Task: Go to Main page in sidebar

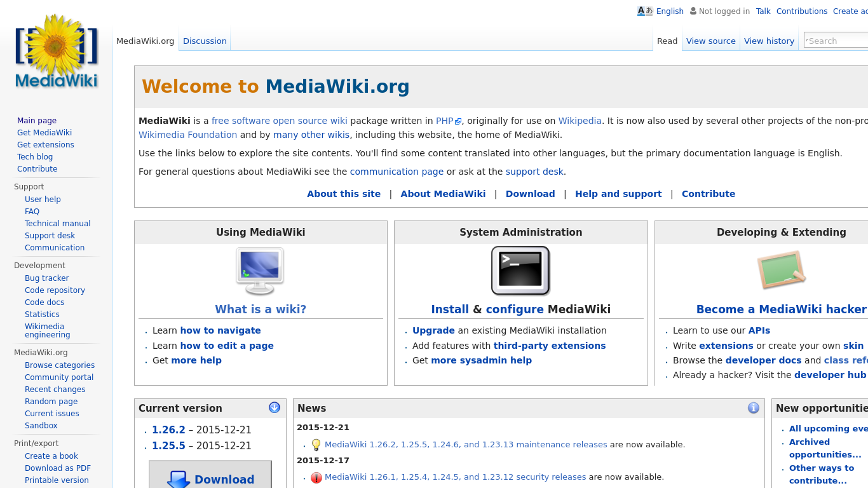Action: pos(37,121)
